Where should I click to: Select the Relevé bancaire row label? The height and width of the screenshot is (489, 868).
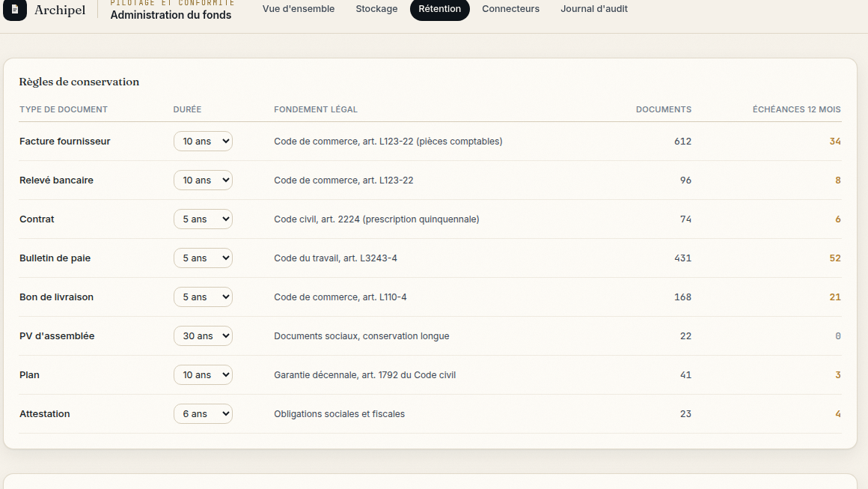point(56,180)
